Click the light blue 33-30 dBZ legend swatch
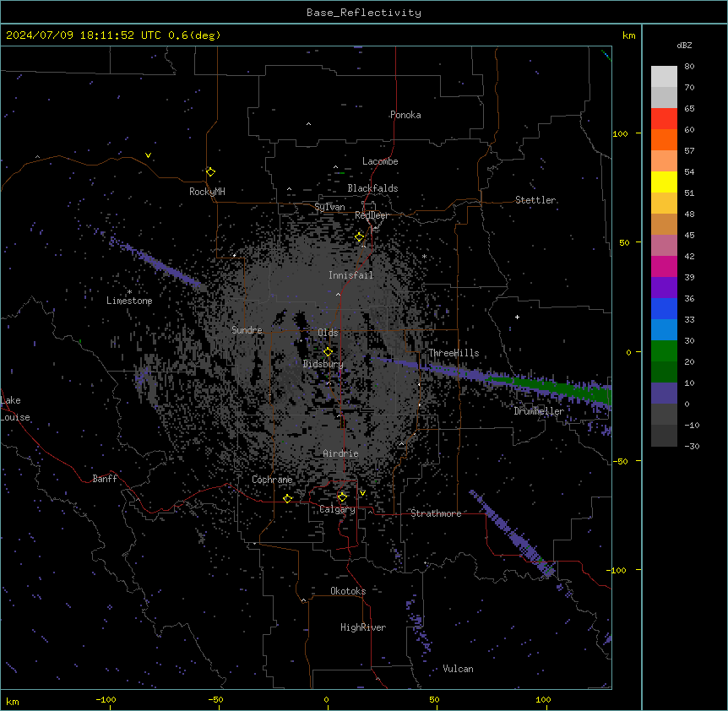Screen dimensions: 728x711 point(664,330)
